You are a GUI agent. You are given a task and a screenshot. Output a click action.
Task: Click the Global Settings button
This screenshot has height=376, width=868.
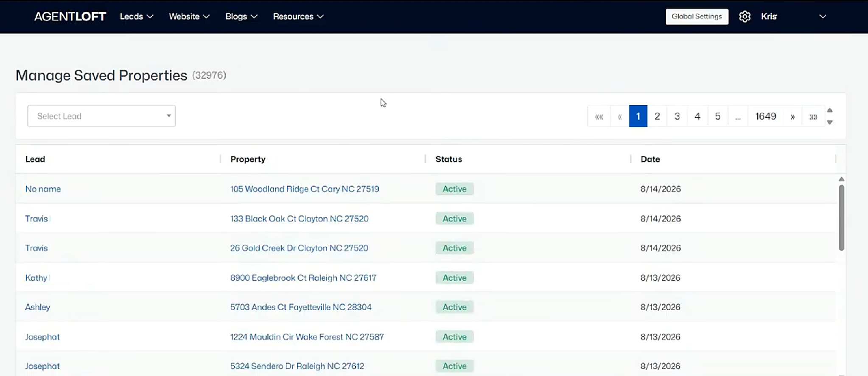[x=697, y=17]
